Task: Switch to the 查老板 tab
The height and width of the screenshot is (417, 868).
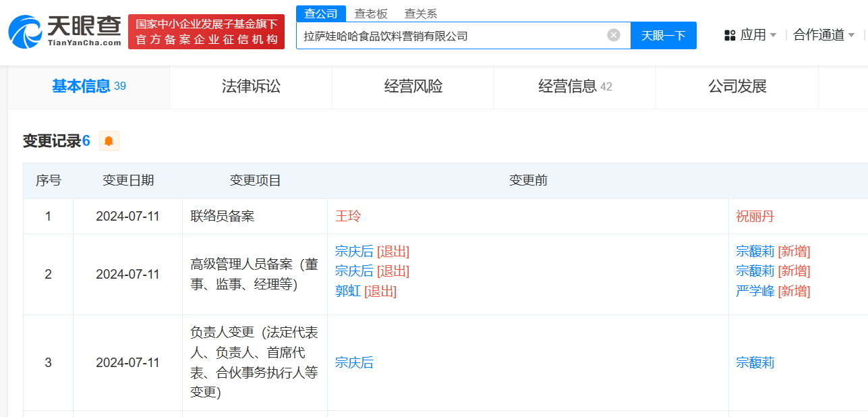Action: pos(371,13)
